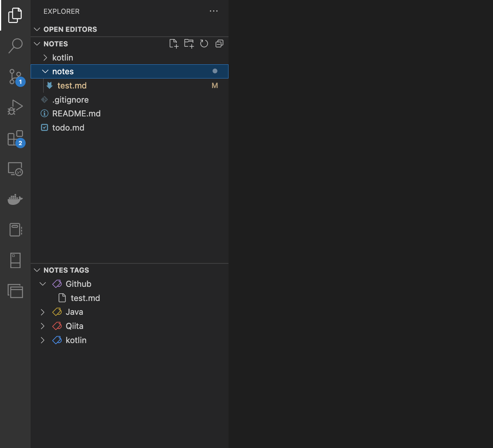
Task: Open the Search view in activity bar
Action: pyautogui.click(x=15, y=46)
